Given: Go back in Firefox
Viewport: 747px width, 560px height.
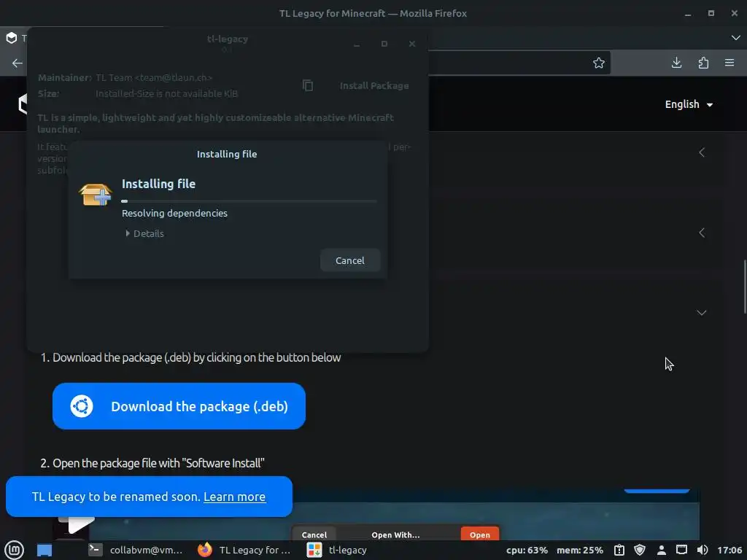Looking at the screenshot, I should (x=18, y=63).
